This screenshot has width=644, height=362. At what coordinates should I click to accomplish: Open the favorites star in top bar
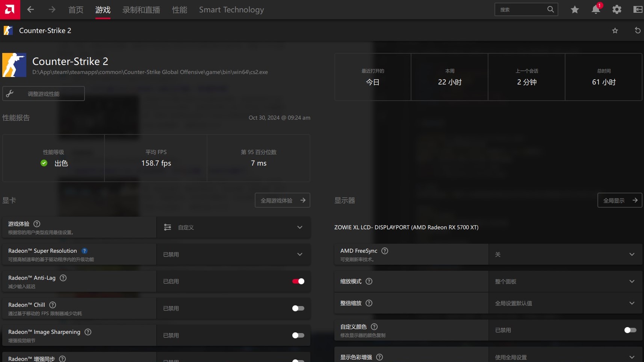(x=574, y=10)
